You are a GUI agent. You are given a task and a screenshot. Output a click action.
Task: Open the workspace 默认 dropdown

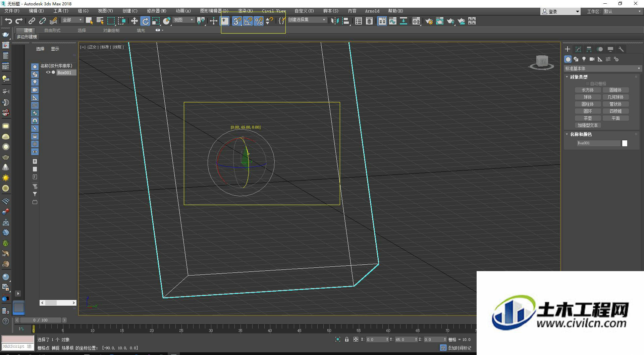[x=622, y=11]
